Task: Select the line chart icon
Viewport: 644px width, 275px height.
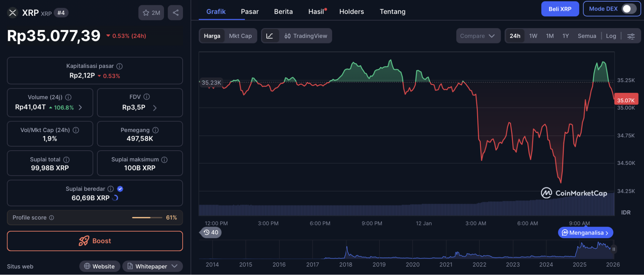Action: [x=270, y=36]
